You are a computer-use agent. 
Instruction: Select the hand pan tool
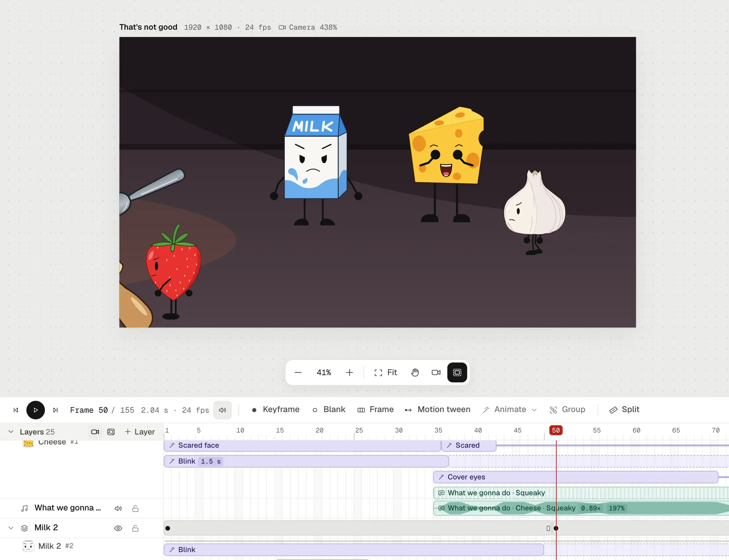415,372
